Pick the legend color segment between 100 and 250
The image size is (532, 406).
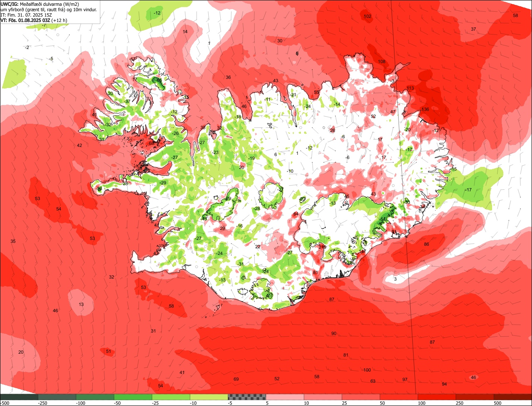pos(437,397)
